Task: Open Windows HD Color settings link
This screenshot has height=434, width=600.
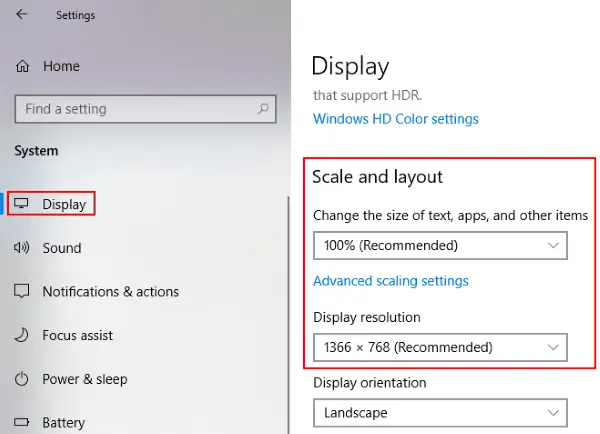Action: click(x=396, y=119)
